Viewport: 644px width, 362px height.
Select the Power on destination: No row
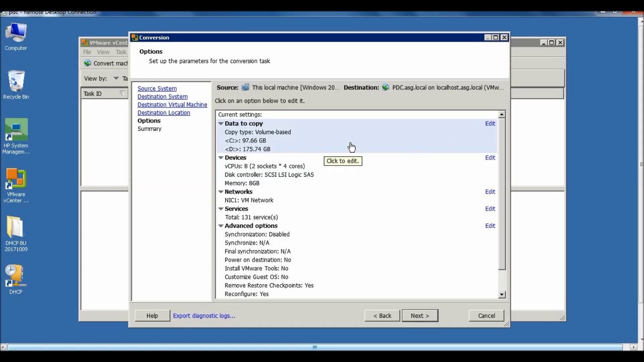click(x=258, y=260)
